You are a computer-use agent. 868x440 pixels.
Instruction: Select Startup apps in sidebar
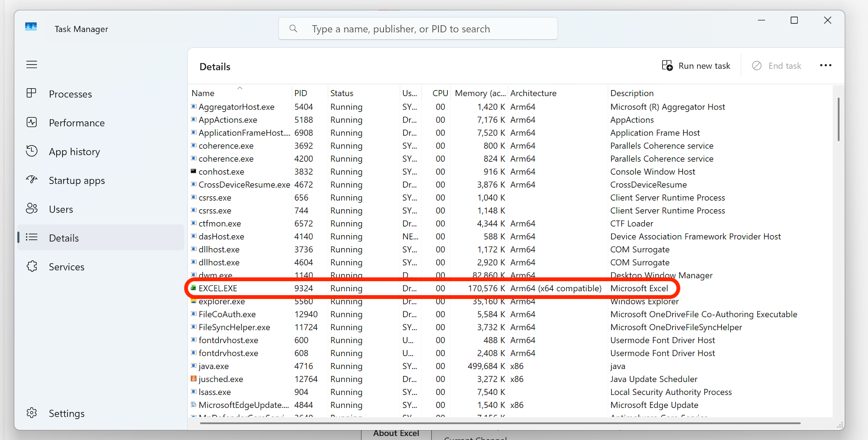[101, 180]
